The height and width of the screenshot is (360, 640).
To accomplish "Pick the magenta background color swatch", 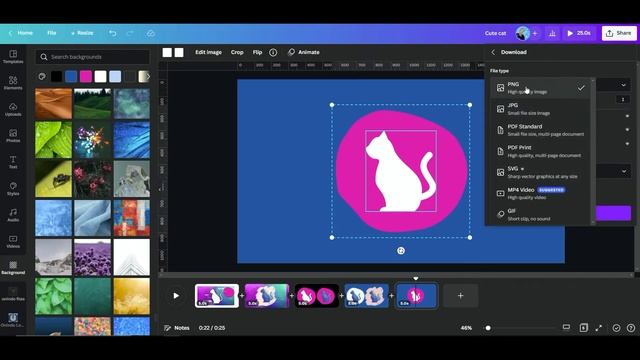I will [86, 76].
